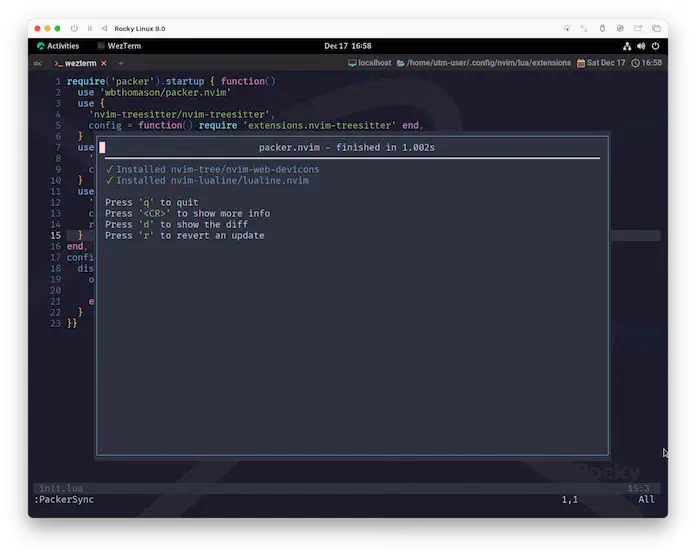Open the GNOME Activities overview
The height and width of the screenshot is (555, 696).
tap(58, 46)
